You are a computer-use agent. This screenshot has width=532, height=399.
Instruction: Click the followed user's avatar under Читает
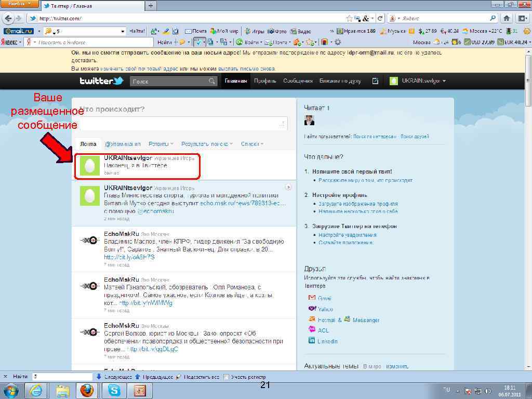[x=309, y=120]
